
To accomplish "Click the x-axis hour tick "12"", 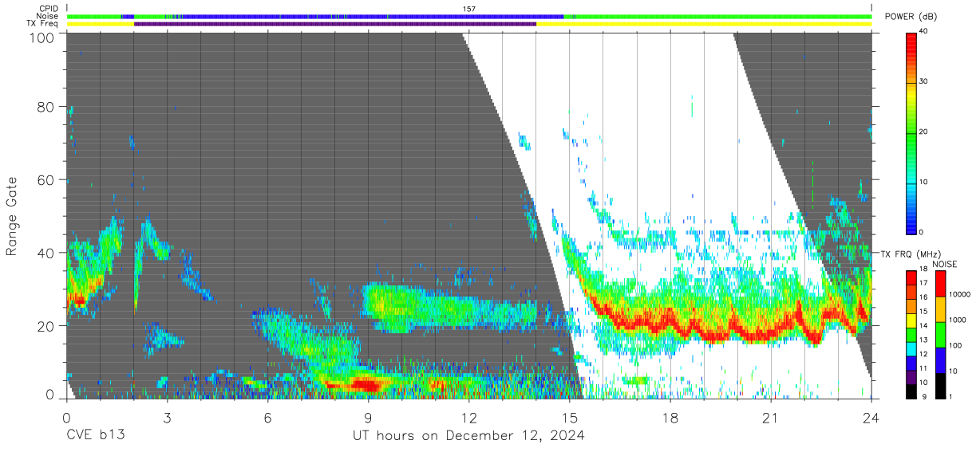I will tap(468, 417).
